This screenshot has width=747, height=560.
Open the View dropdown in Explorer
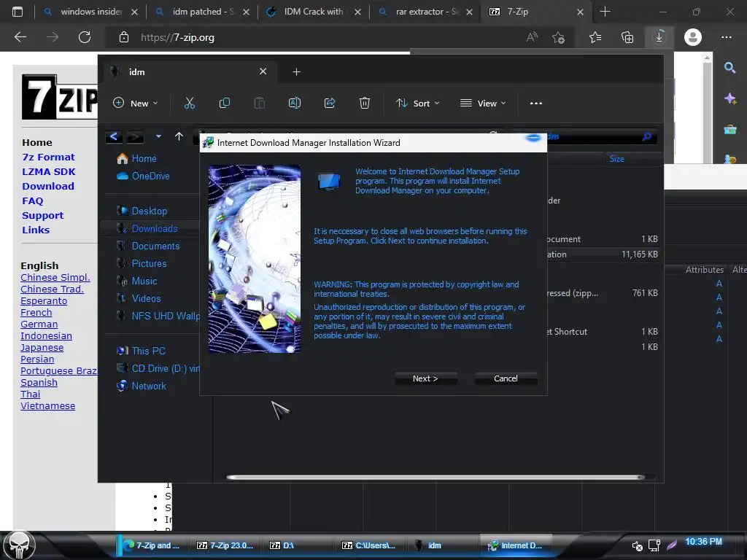[483, 103]
